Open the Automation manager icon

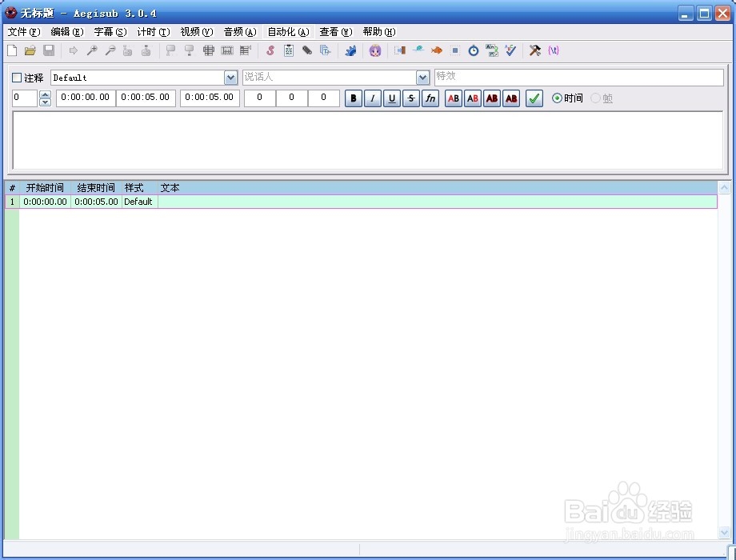pos(350,50)
